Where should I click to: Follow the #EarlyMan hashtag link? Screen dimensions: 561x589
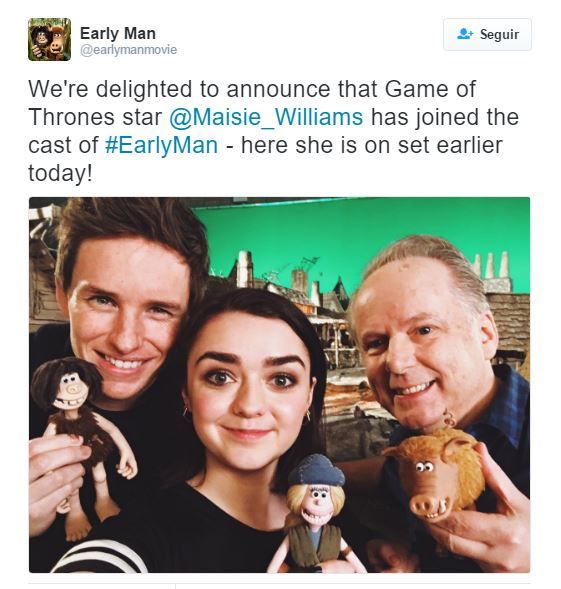(x=161, y=145)
